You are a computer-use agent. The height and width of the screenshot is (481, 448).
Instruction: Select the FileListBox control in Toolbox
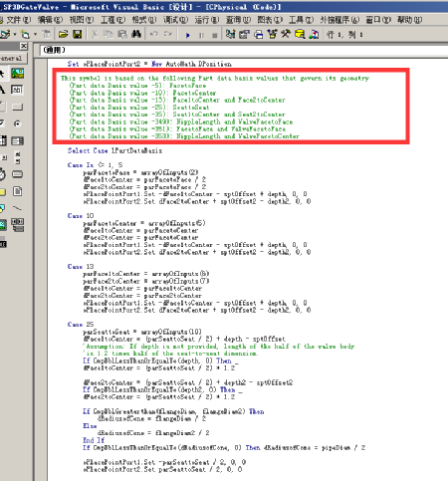pos(17,191)
